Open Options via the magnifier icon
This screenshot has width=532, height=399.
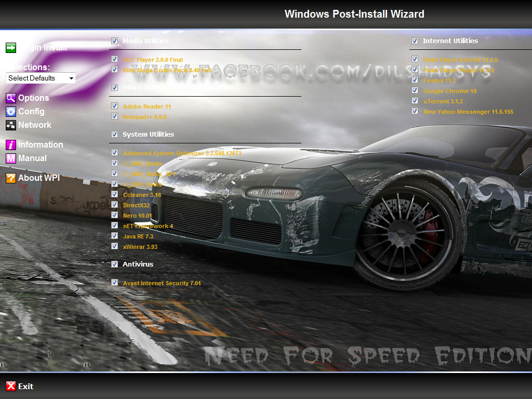pyautogui.click(x=11, y=98)
